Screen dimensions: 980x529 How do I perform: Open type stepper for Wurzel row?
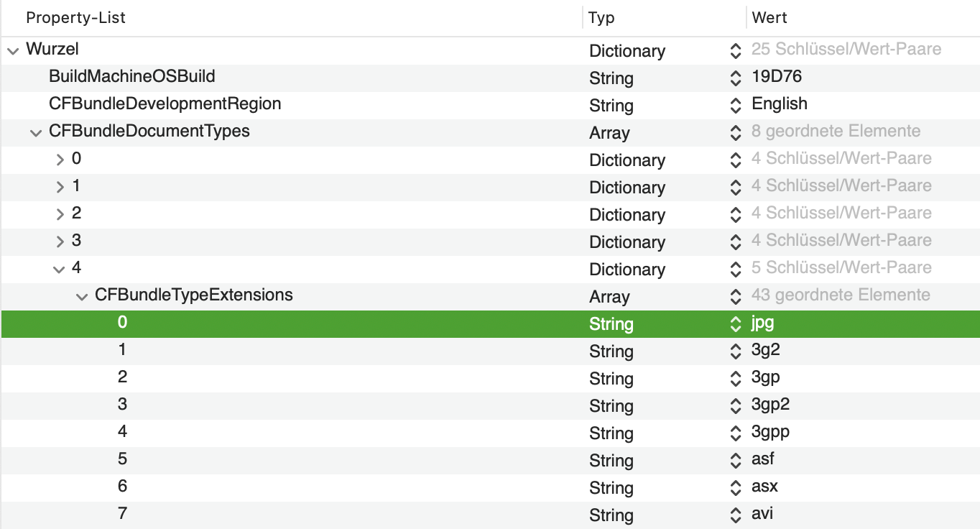pos(735,50)
